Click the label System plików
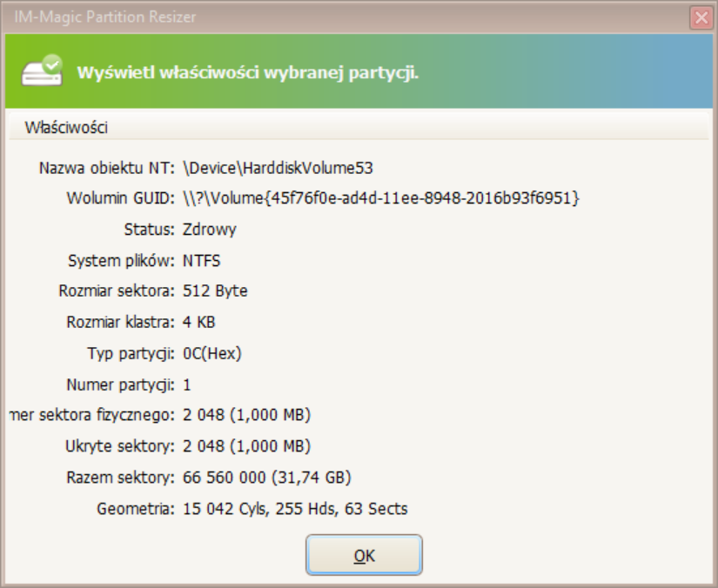The image size is (718, 588). (121, 261)
